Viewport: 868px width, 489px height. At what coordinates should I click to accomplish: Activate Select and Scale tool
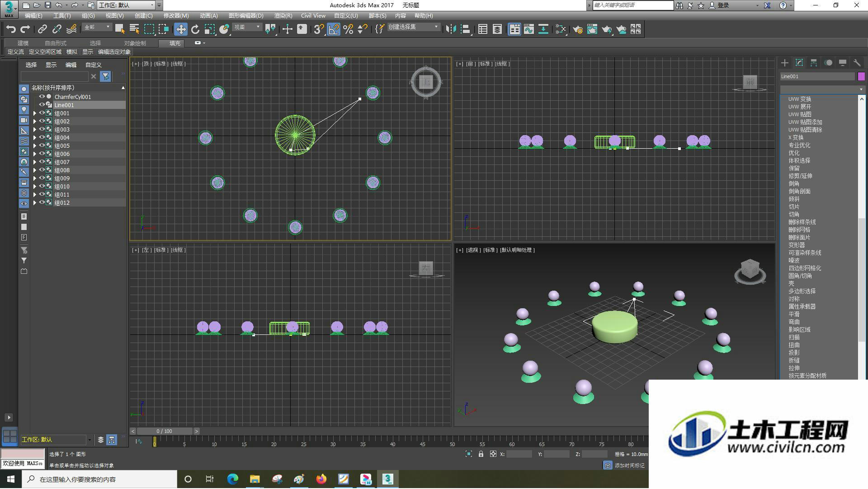click(210, 29)
